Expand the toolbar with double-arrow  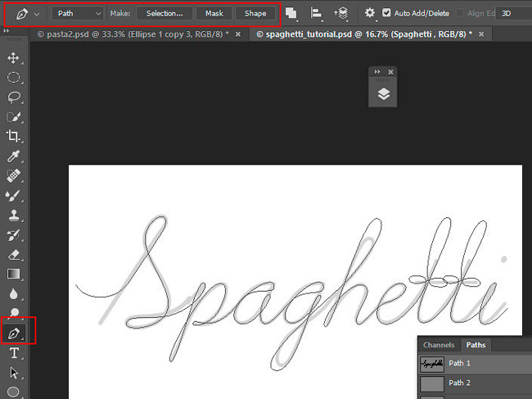point(6,31)
